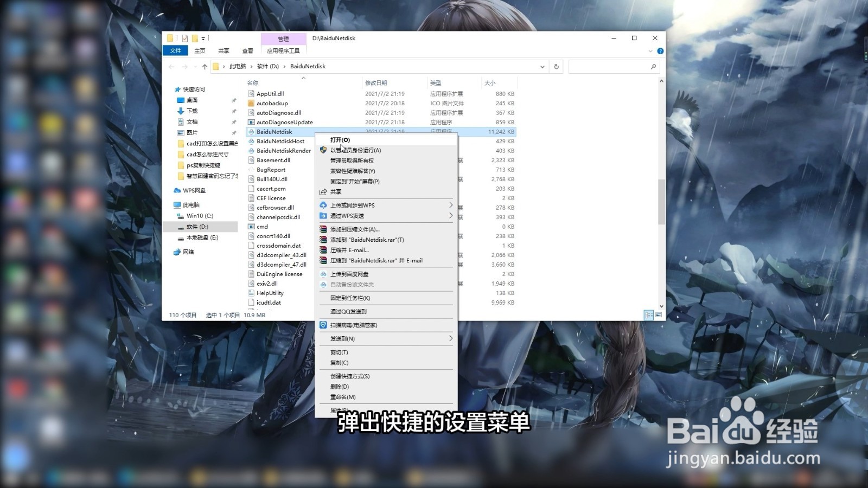Select 桌面 in navigation pane

point(192,100)
